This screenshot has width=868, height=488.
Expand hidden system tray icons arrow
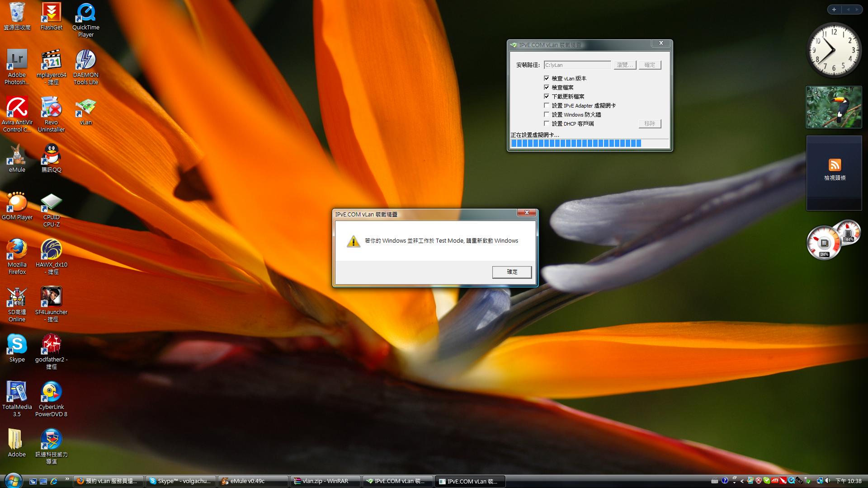coord(742,481)
